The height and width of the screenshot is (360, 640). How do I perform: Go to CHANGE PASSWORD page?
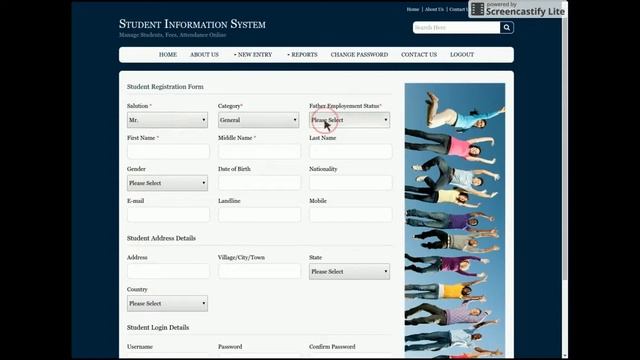point(359,54)
